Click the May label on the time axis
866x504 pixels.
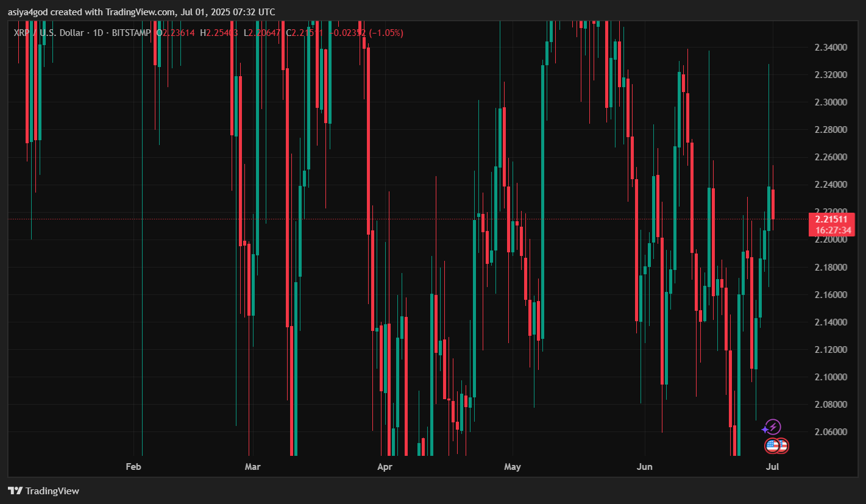pyautogui.click(x=513, y=467)
